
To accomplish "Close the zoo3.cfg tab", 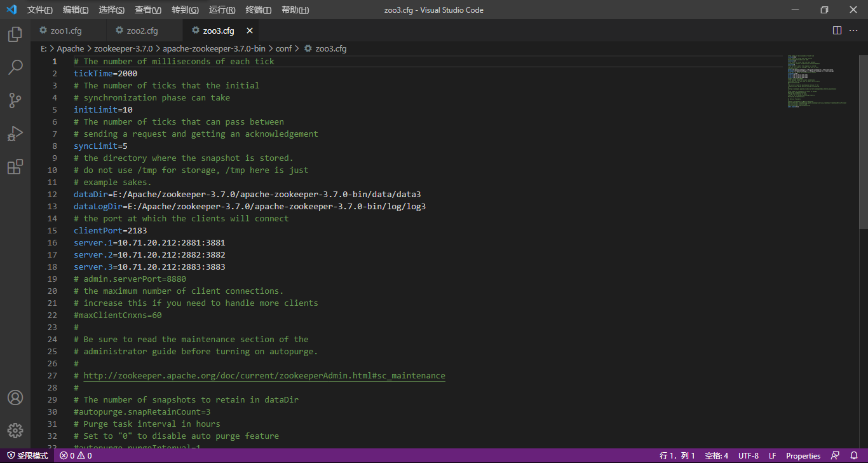I will click(x=250, y=31).
